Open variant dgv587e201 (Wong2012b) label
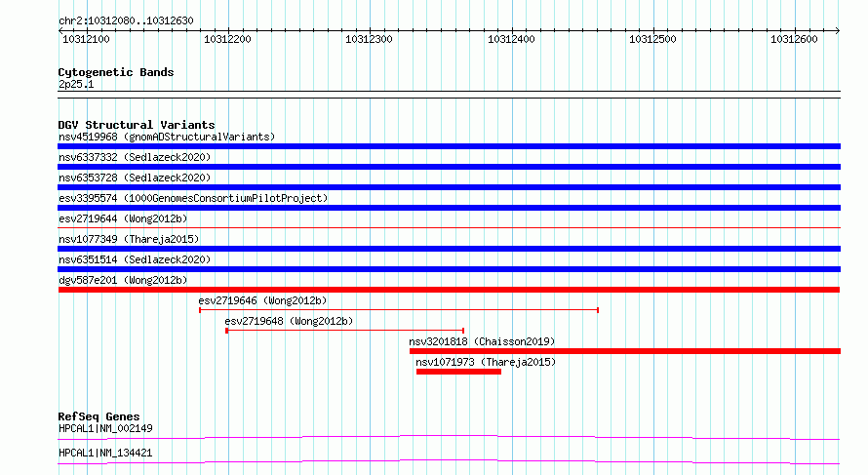Viewport: 868px width, 475px height. tap(123, 280)
